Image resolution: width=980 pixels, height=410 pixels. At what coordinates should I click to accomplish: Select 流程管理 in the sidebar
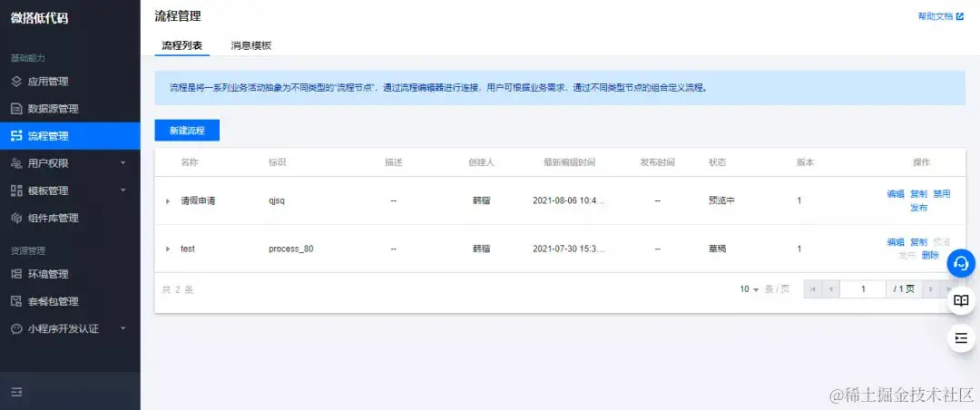(x=70, y=136)
